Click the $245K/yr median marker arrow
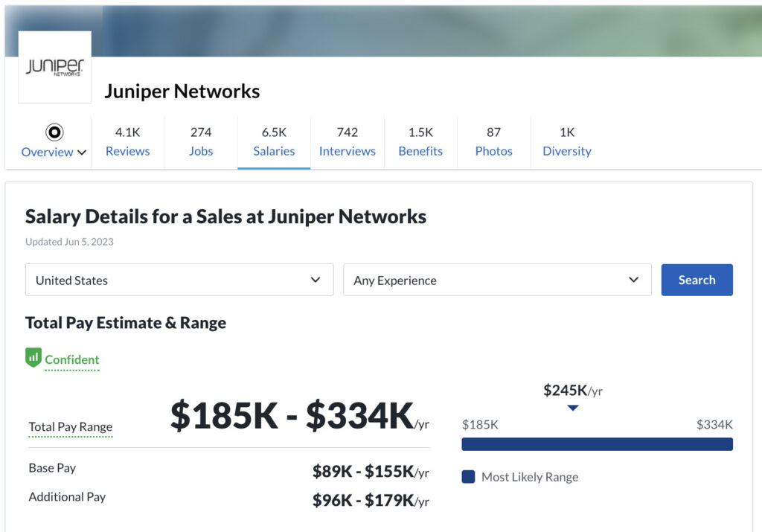The image size is (762, 532). [573, 408]
